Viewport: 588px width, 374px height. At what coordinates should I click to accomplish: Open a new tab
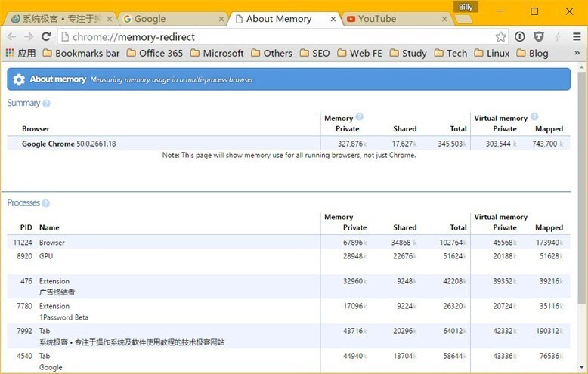coord(463,19)
